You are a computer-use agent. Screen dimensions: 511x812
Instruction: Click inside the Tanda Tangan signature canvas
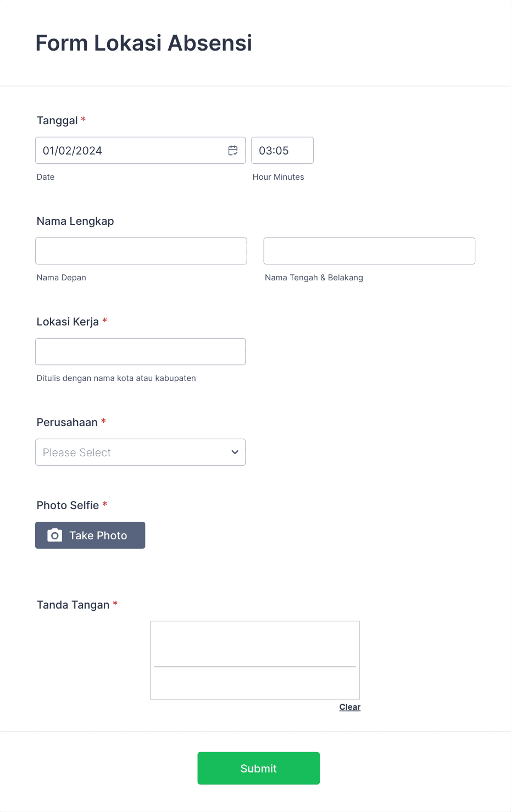[x=254, y=660]
